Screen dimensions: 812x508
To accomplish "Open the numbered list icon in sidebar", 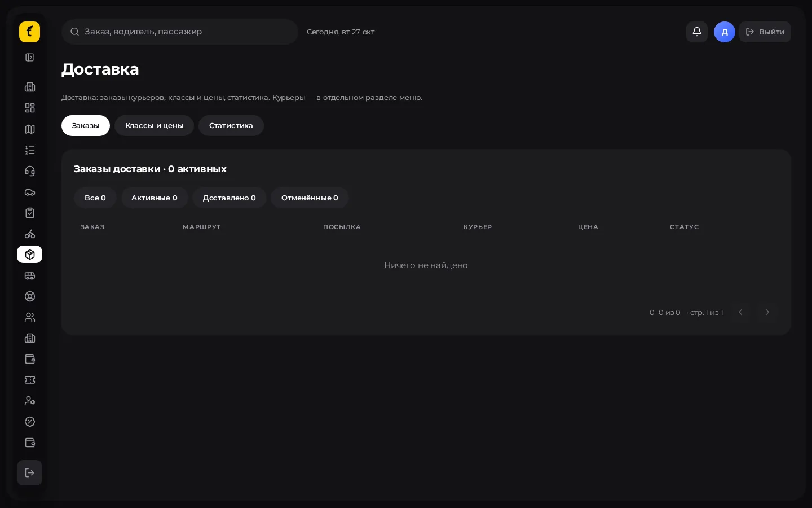I will click(x=30, y=150).
